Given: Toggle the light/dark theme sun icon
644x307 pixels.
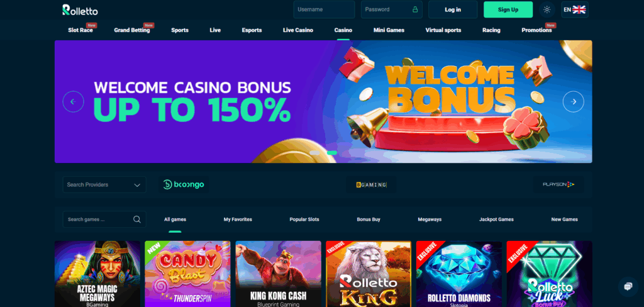Looking at the screenshot, I should point(547,9).
